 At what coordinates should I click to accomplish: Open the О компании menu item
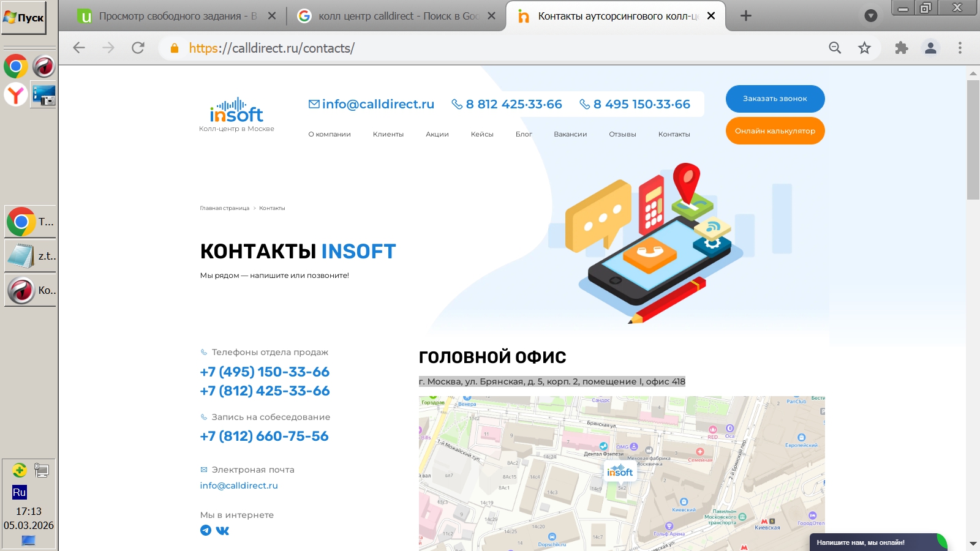[x=330, y=134]
